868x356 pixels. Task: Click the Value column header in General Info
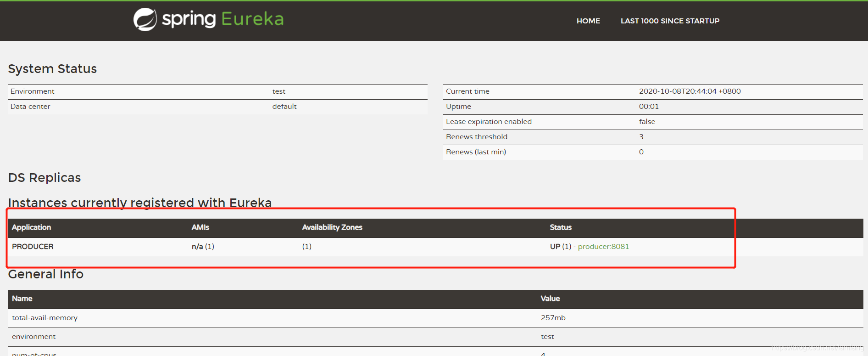550,299
